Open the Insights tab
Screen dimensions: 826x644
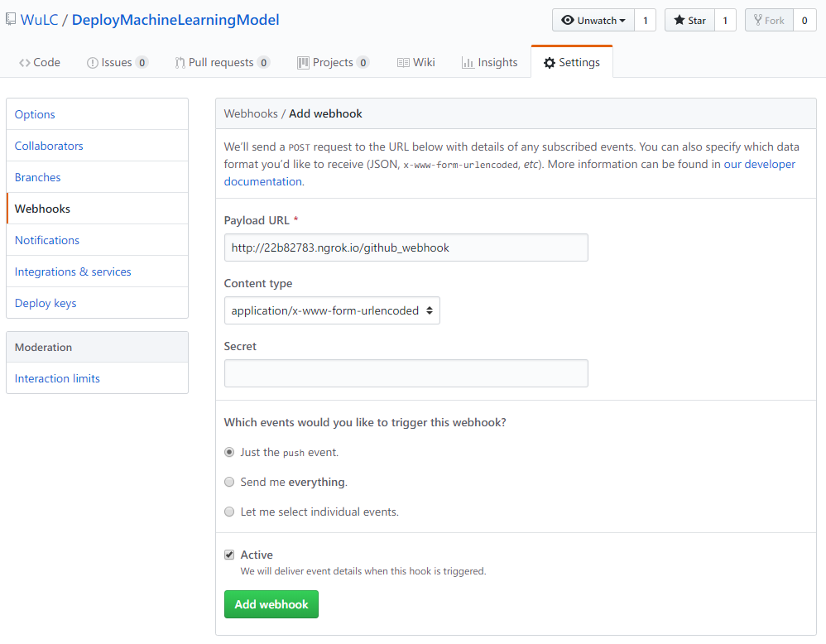tap(490, 62)
